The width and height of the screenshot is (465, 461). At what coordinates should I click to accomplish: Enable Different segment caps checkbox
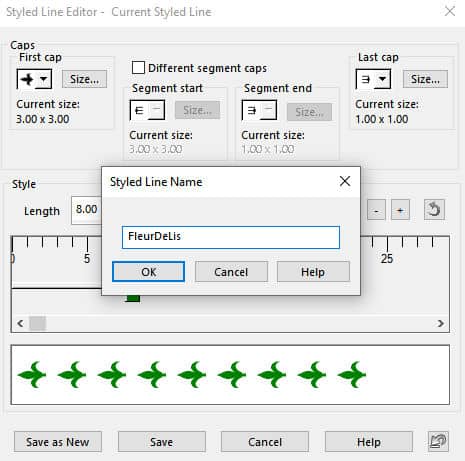(x=138, y=68)
